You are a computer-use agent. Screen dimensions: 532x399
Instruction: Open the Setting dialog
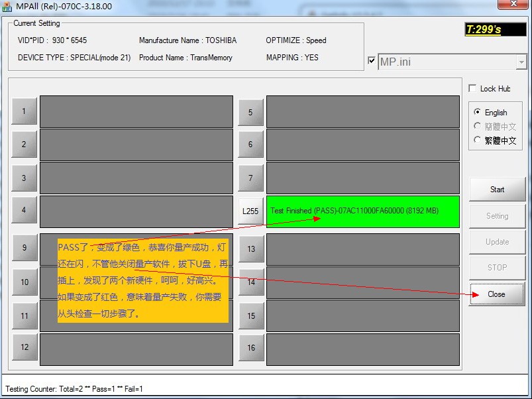[496, 215]
